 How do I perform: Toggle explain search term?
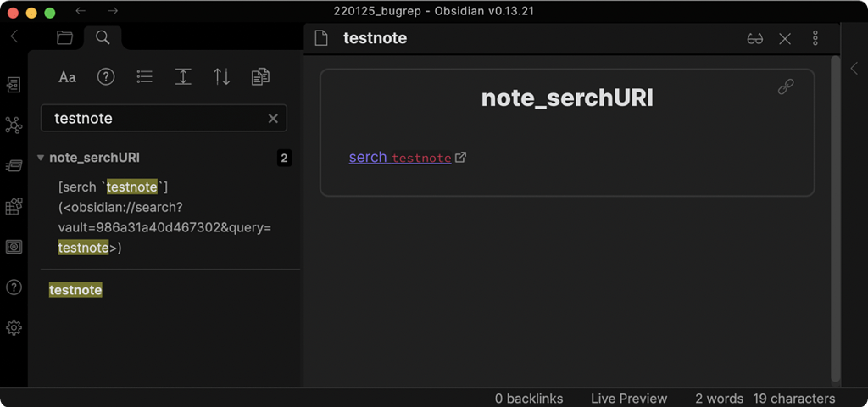pos(106,77)
